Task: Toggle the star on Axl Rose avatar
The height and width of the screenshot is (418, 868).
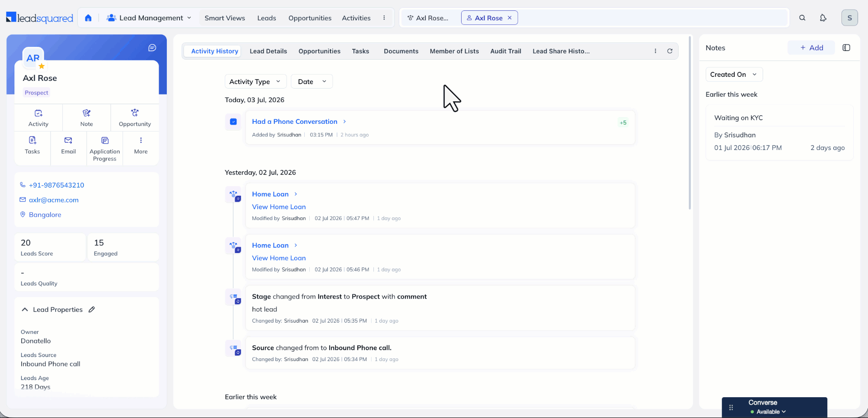Action: click(x=42, y=66)
